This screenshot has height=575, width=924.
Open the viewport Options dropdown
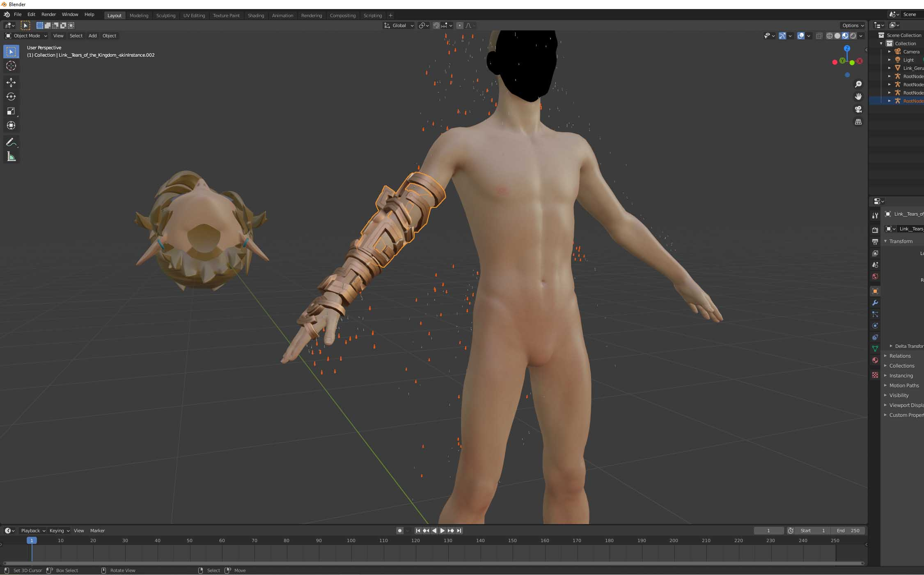click(x=853, y=25)
